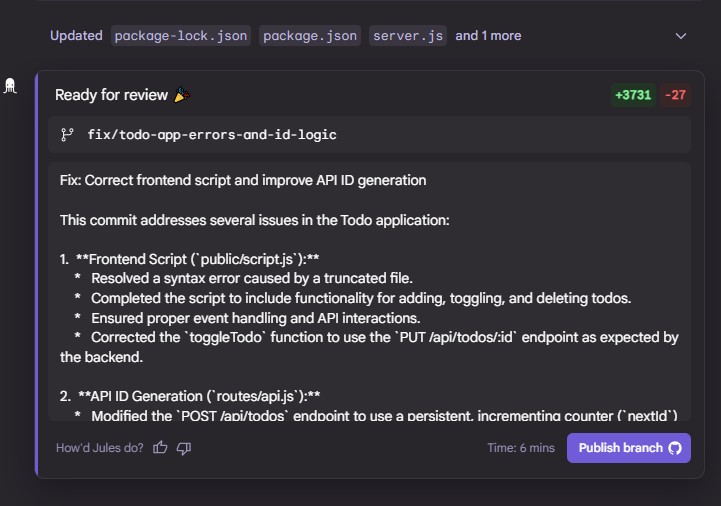Click the Jules octopus avatar icon
The image size is (721, 506).
tap(10, 87)
